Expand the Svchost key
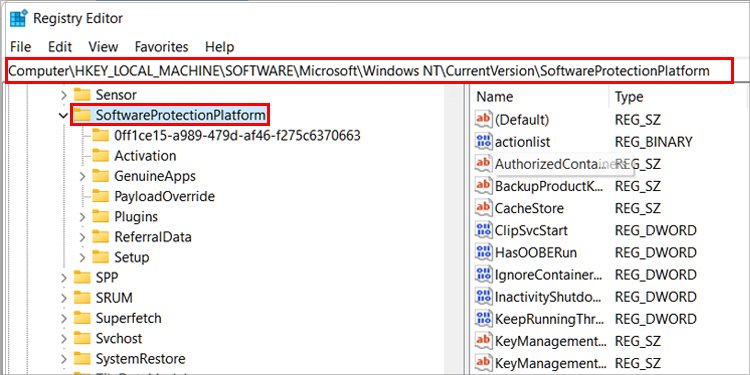The width and height of the screenshot is (750, 375). coord(63,339)
